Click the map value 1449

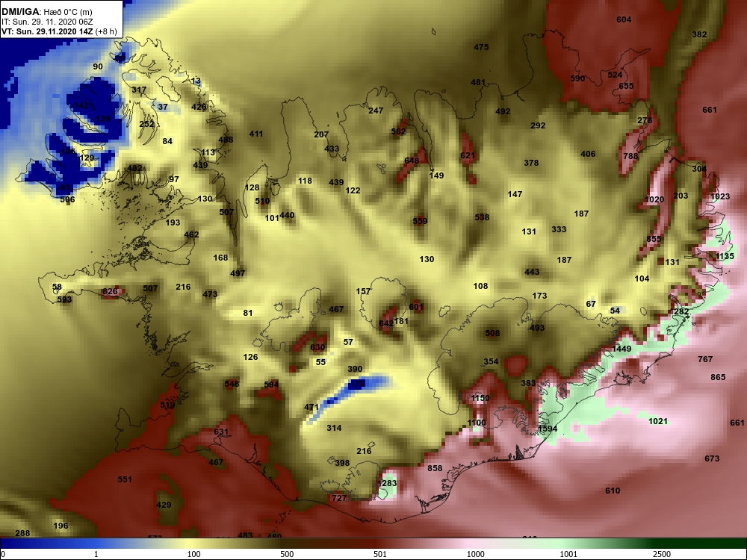[622, 349]
